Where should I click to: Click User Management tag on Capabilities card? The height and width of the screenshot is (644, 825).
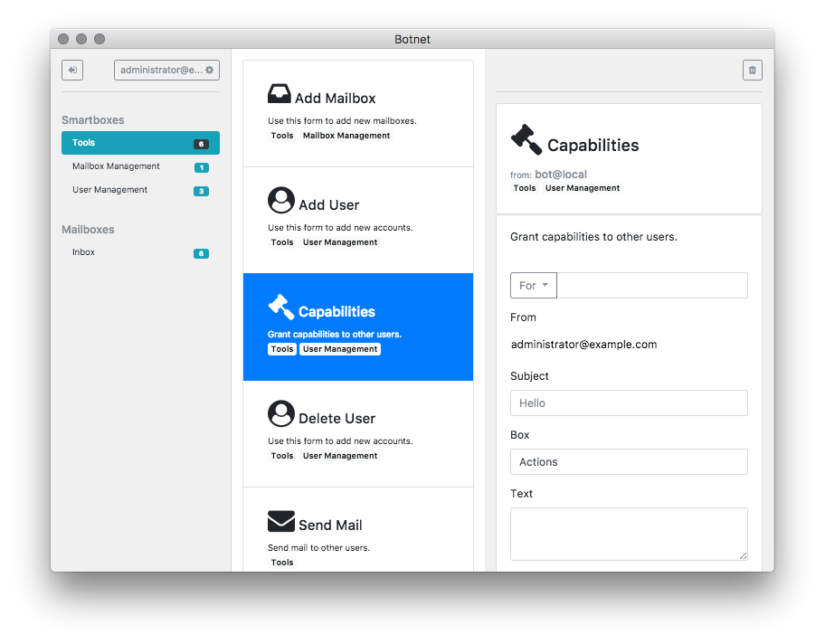340,349
